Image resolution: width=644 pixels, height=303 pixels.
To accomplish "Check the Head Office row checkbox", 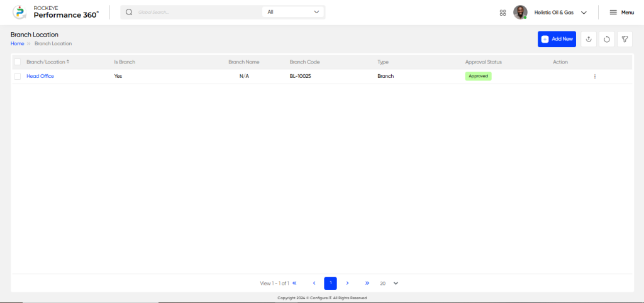I will (x=17, y=76).
